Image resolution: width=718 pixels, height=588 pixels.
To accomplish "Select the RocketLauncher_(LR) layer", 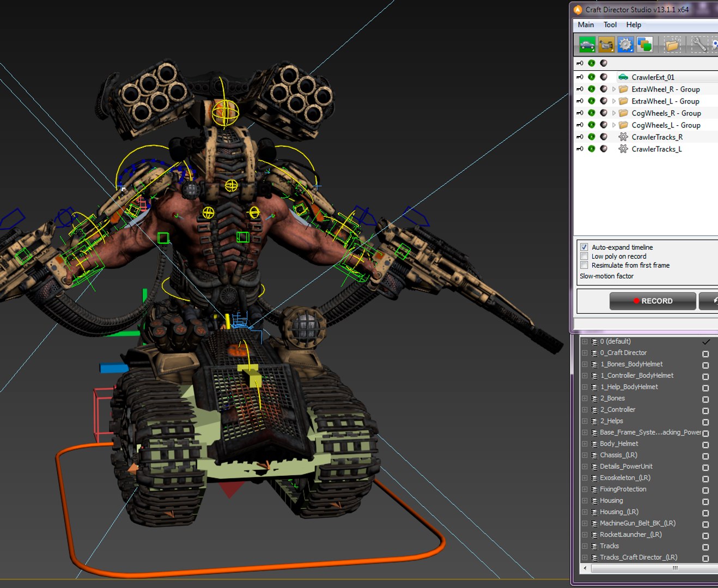I will (631, 535).
